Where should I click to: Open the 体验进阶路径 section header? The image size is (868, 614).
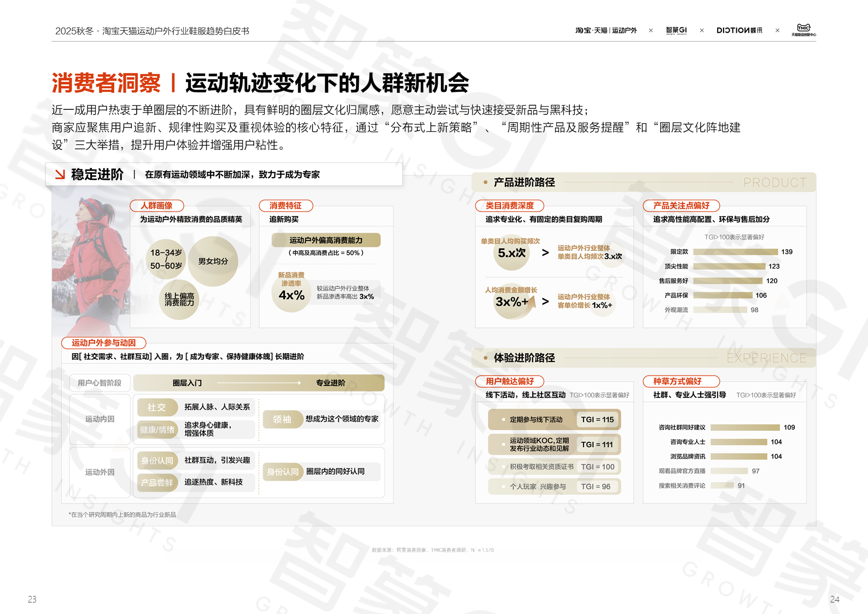pos(524,358)
